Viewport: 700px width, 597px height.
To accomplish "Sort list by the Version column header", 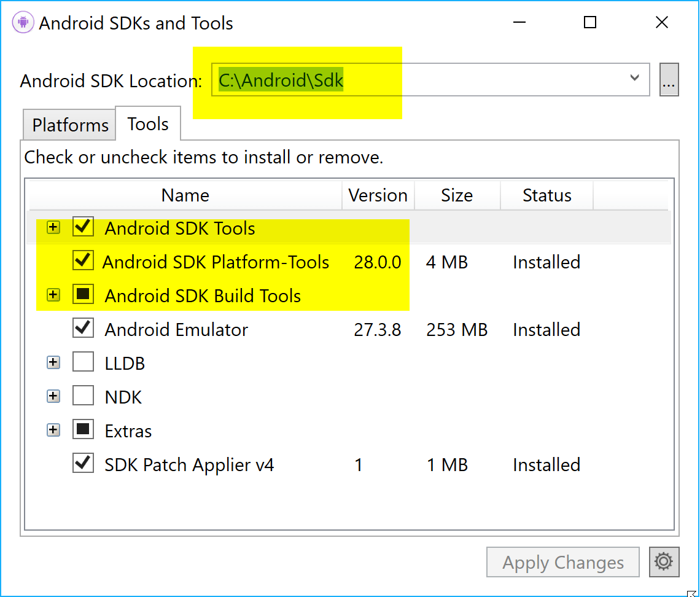I will 378,195.
